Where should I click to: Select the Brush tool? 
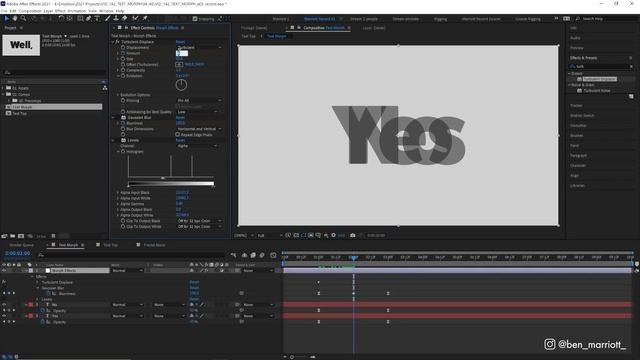[108, 18]
